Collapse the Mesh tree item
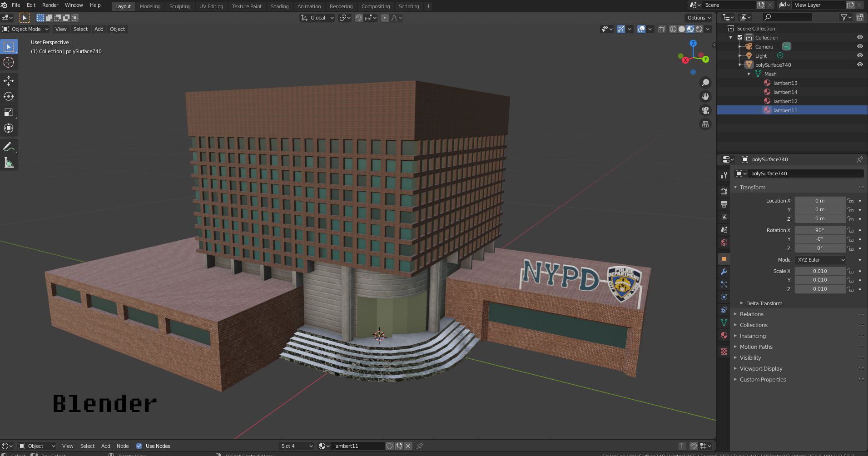This screenshot has width=868, height=456. 749,74
